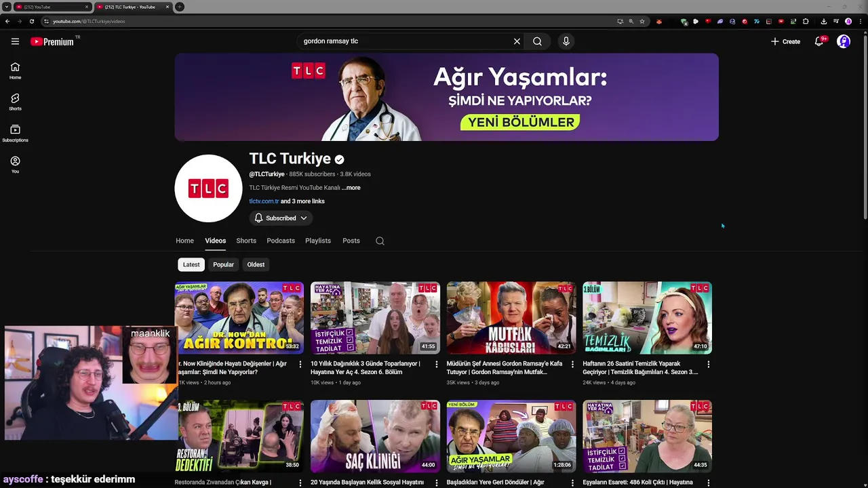Open the Posts tab
The width and height of the screenshot is (868, 488).
351,241
